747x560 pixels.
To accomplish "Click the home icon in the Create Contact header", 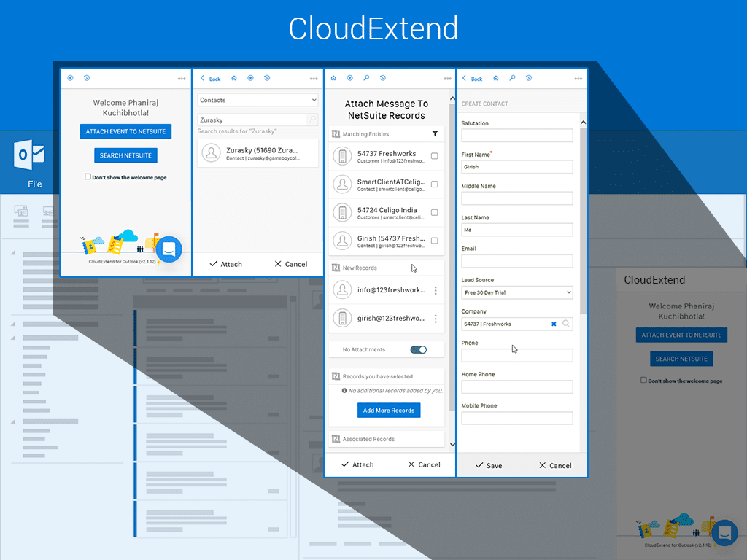I will pos(496,79).
